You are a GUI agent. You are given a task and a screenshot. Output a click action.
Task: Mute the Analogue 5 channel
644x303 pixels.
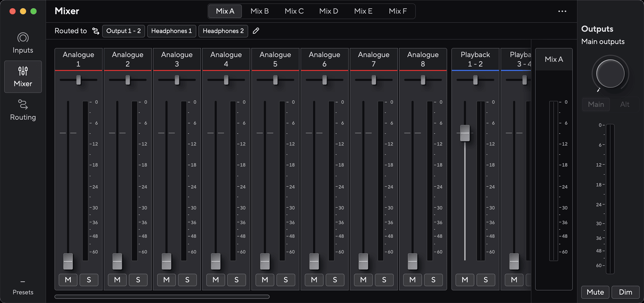point(265,280)
